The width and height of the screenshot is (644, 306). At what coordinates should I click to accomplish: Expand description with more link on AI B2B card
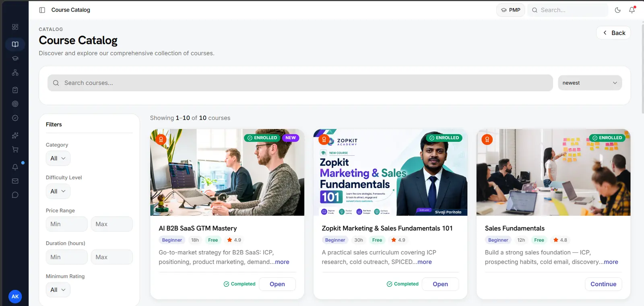click(282, 262)
